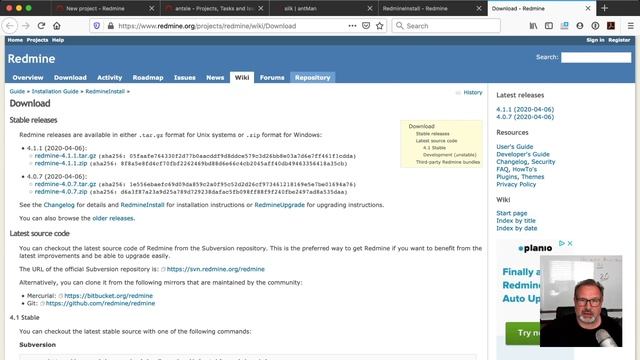Open the page actions ellipsis menu

pos(352,26)
